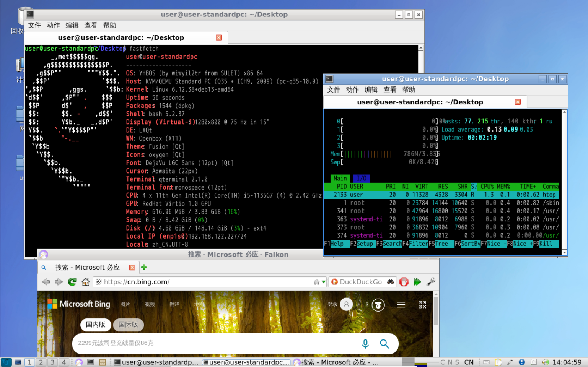Image resolution: width=588 pixels, height=367 pixels.
Task: Bookmark this page with the star icon
Action: [316, 282]
